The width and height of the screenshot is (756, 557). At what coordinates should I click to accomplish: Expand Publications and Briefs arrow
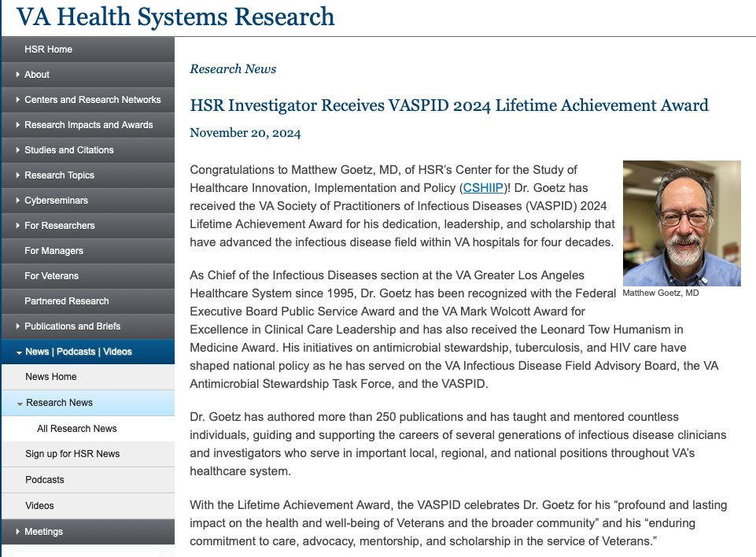point(18,326)
